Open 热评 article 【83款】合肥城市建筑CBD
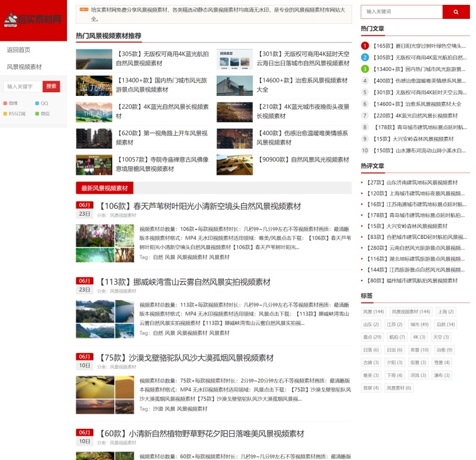 click(x=416, y=237)
